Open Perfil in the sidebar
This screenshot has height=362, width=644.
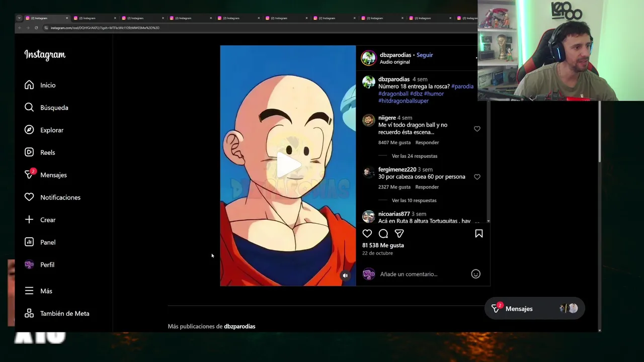coord(40,264)
